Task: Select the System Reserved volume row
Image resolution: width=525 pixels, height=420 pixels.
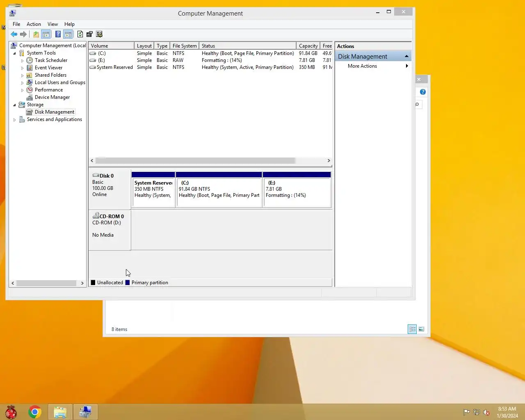Action: click(210, 67)
